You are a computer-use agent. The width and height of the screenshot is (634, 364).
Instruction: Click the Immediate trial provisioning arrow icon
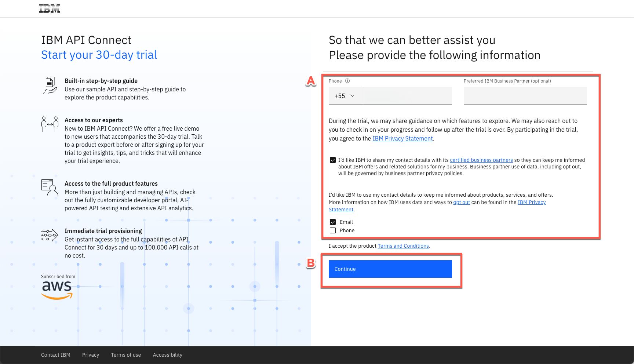pyautogui.click(x=50, y=235)
